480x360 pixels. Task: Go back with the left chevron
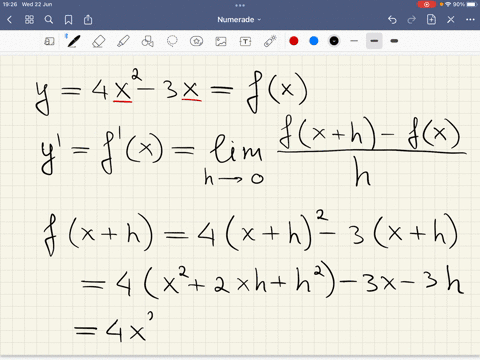(9, 20)
